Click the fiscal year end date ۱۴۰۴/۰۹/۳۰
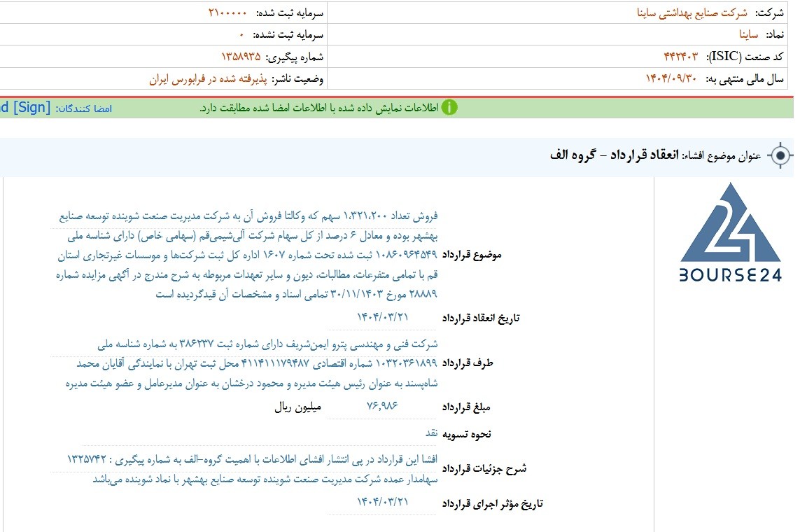 (x=671, y=78)
